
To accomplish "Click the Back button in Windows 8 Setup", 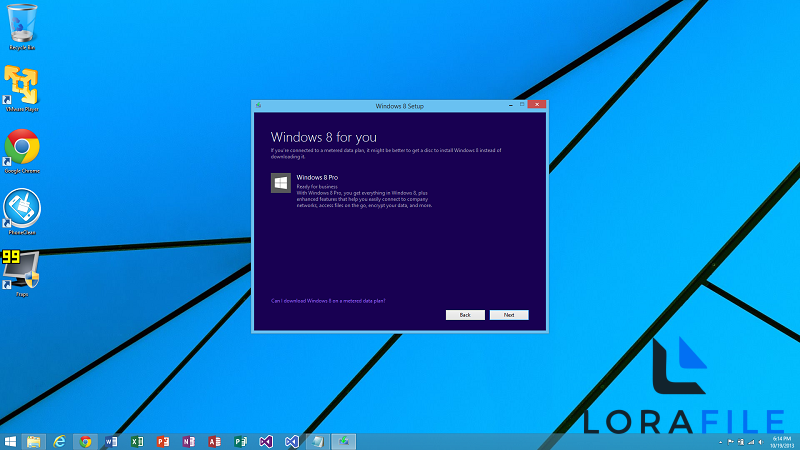I will click(x=465, y=315).
